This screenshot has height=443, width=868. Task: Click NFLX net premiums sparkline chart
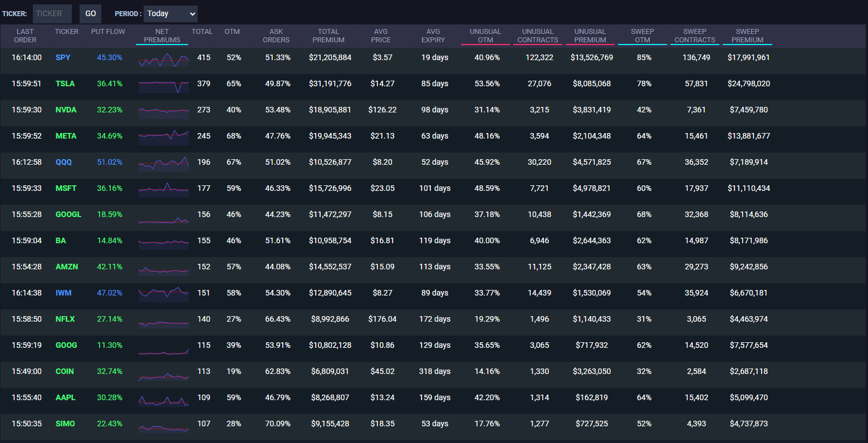coord(164,321)
